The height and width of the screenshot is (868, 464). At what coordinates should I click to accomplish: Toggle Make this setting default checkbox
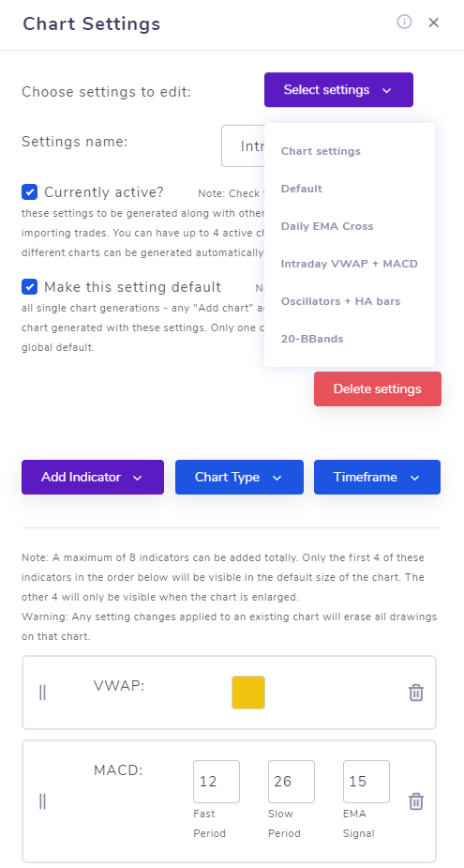tap(29, 287)
